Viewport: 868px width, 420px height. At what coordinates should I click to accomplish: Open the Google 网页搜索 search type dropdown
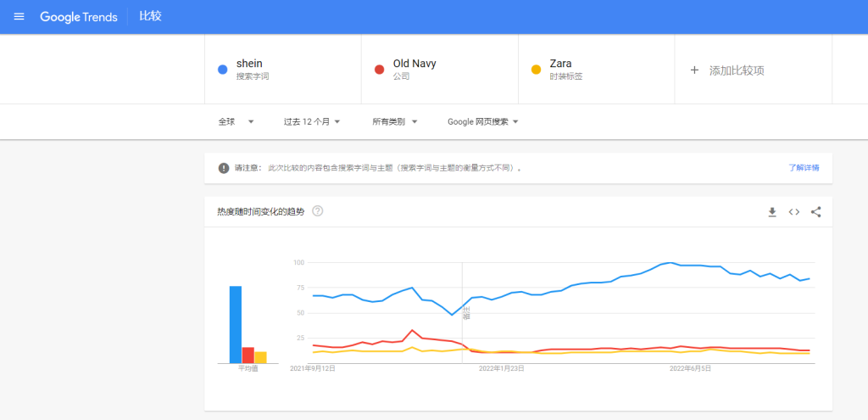(482, 122)
